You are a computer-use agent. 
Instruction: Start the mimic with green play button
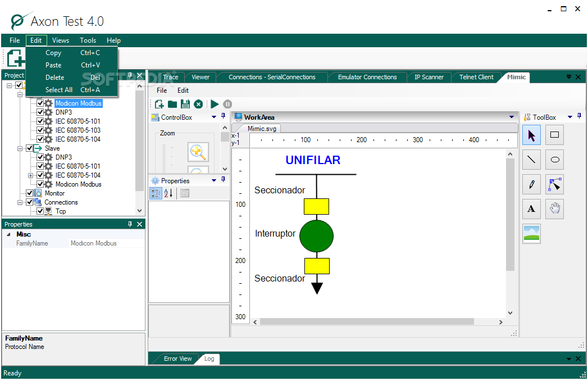215,104
